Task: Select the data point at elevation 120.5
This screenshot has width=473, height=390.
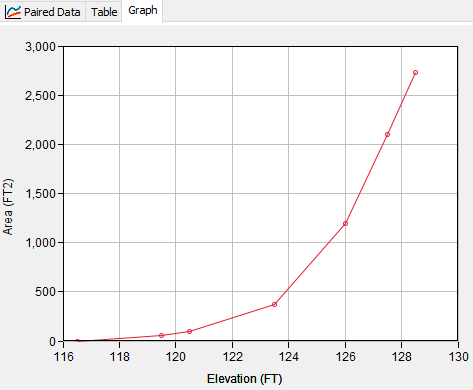Action: tap(189, 331)
